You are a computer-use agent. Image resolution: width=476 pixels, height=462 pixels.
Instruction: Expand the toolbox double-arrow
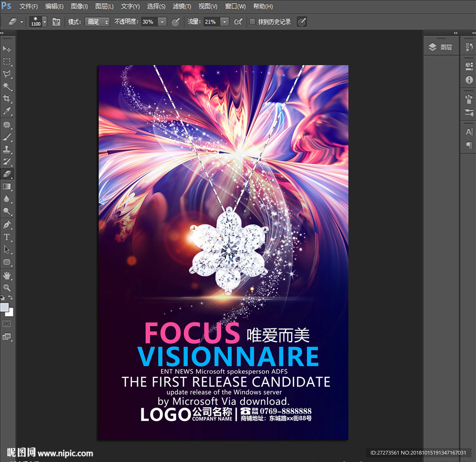coord(2,33)
